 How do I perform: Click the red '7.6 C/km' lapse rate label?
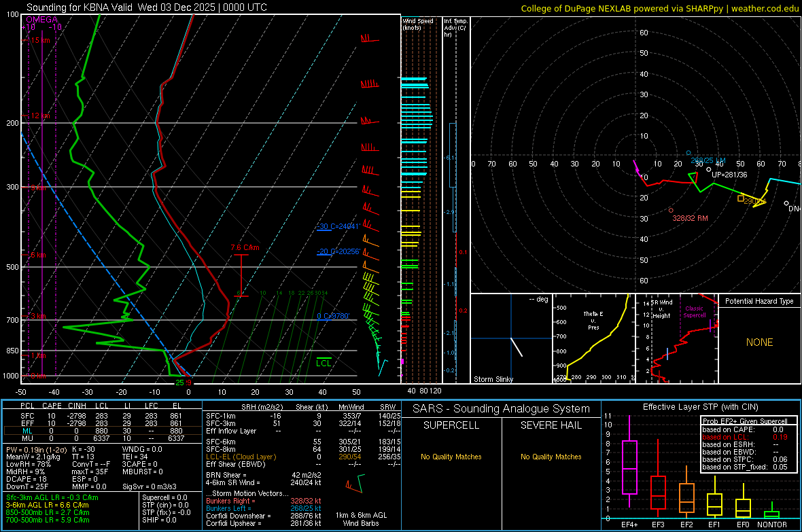click(245, 247)
